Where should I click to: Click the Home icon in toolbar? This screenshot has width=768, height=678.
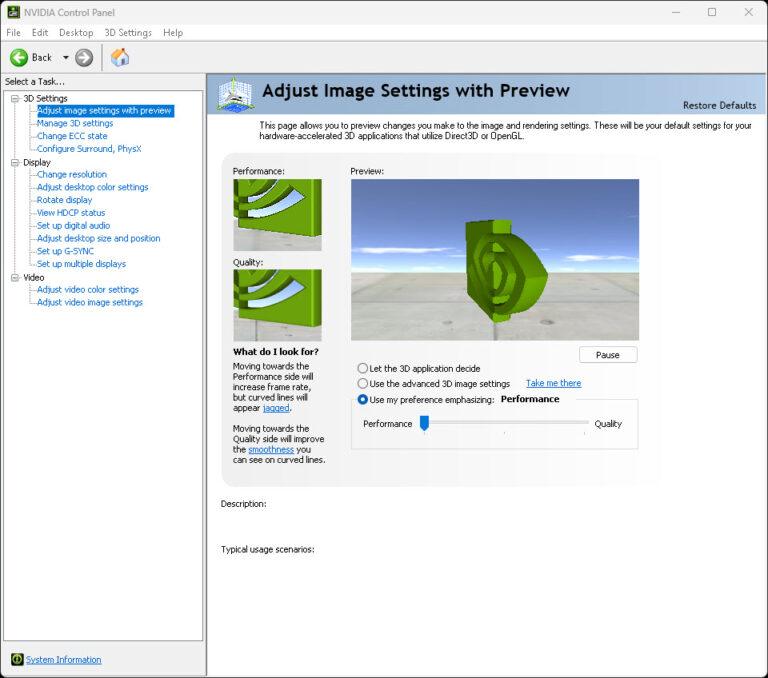click(120, 57)
